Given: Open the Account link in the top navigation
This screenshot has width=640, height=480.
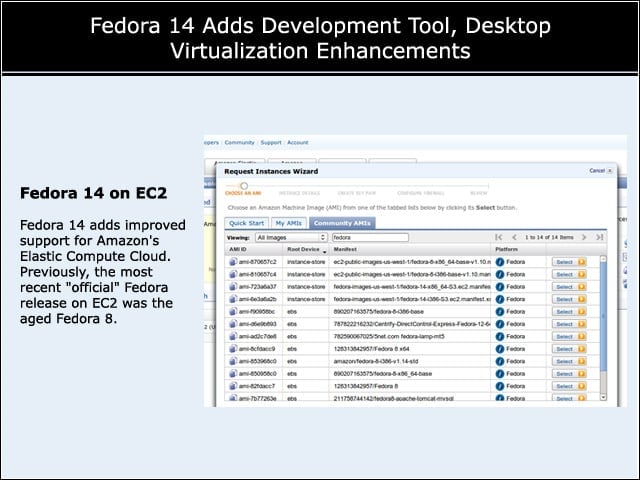Looking at the screenshot, I should pyautogui.click(x=298, y=142).
